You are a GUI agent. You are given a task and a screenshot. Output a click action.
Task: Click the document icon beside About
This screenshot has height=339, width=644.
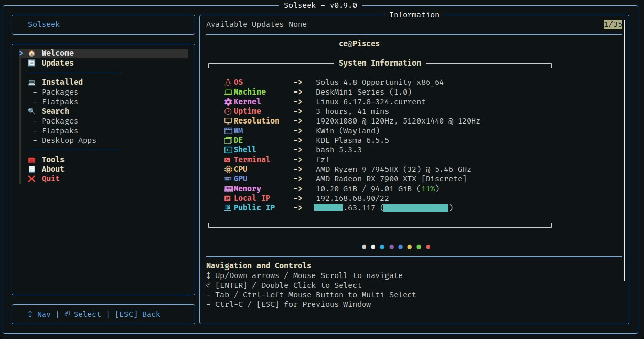(x=31, y=169)
